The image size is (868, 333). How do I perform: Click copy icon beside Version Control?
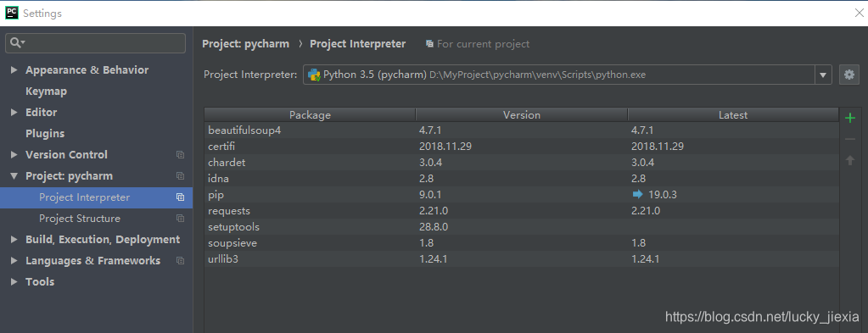tap(180, 155)
